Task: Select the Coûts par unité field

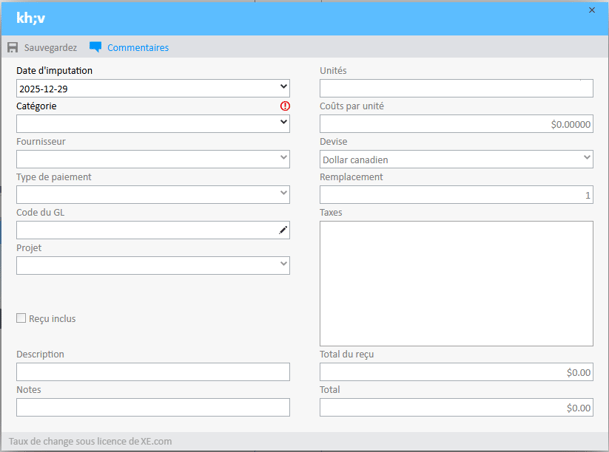Action: [456, 124]
